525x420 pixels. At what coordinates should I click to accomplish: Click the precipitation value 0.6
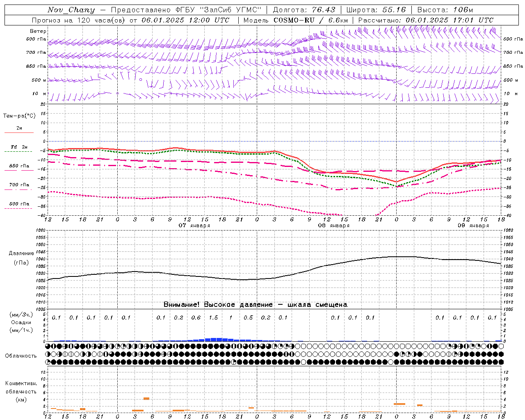click(x=196, y=317)
